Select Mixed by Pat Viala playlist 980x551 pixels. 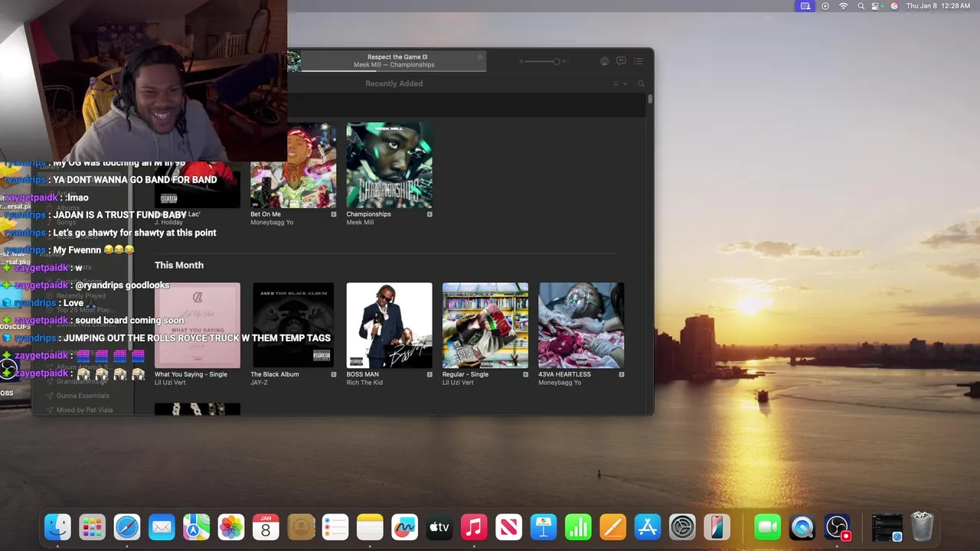click(x=84, y=409)
